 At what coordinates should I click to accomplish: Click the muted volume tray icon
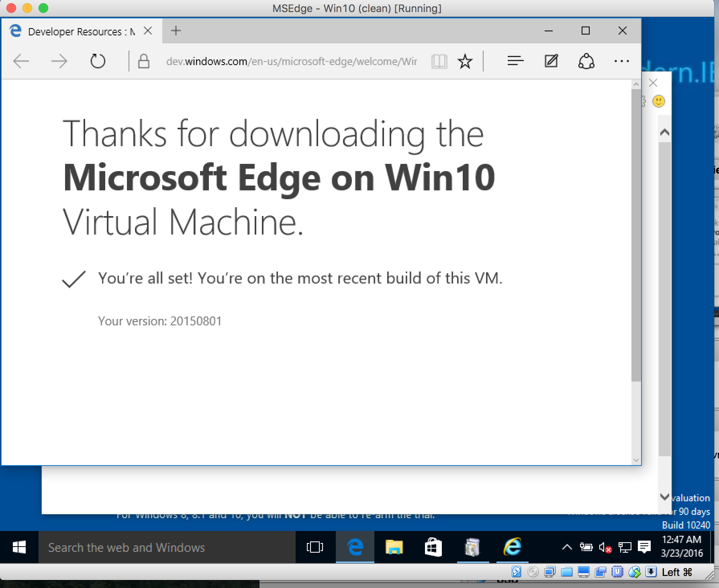tap(605, 547)
